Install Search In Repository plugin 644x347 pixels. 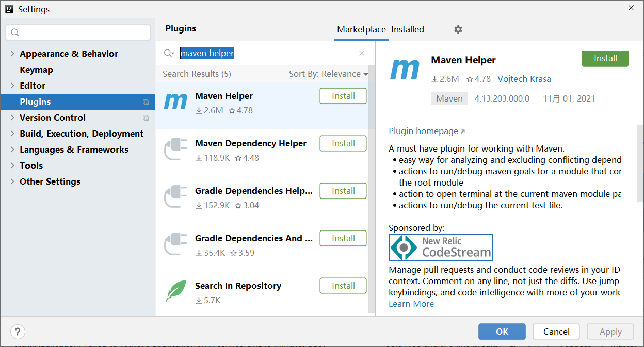(343, 286)
